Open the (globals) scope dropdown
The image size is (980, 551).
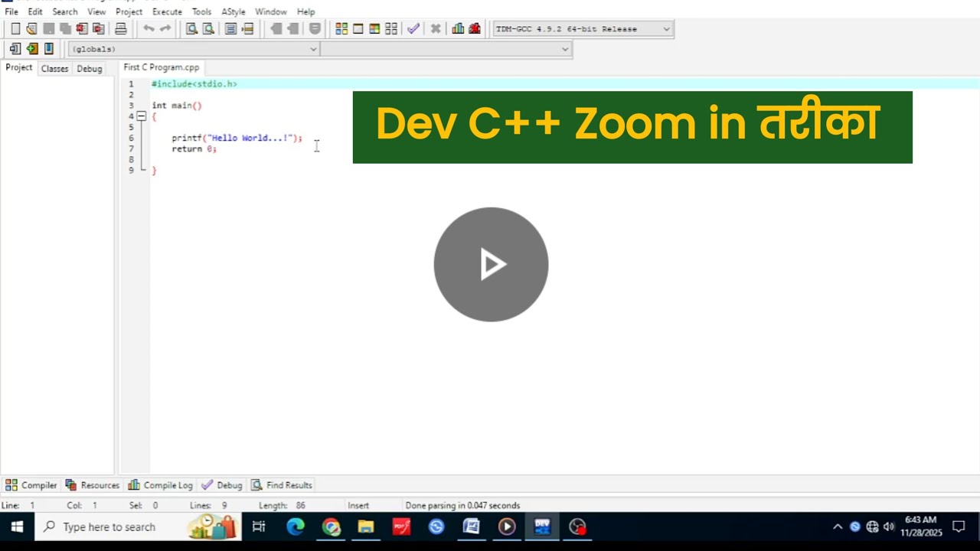click(194, 49)
